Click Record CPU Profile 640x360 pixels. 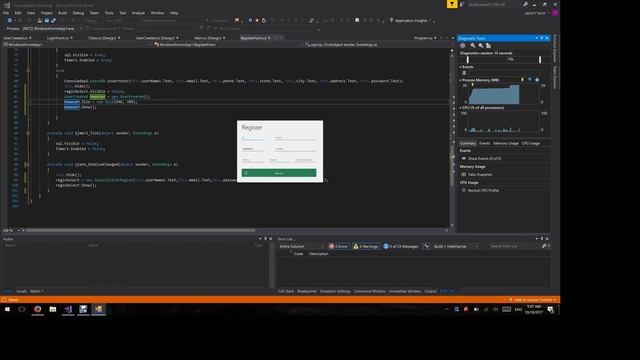coord(483,190)
